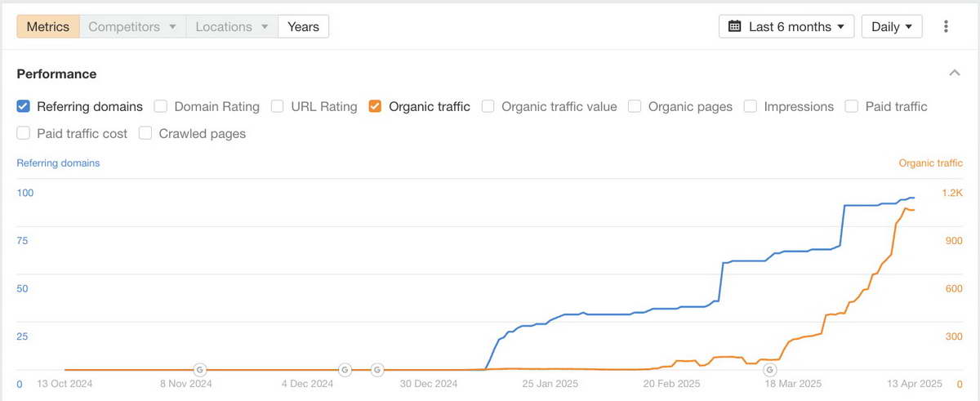Viewport: 980px width, 401px height.
Task: Uncheck the Referring domains checkbox
Action: 24,106
